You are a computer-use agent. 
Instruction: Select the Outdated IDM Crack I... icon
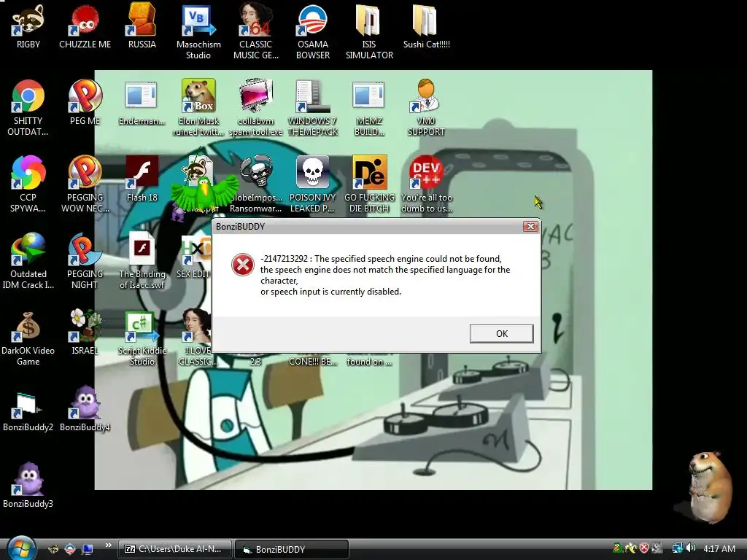tap(28, 261)
